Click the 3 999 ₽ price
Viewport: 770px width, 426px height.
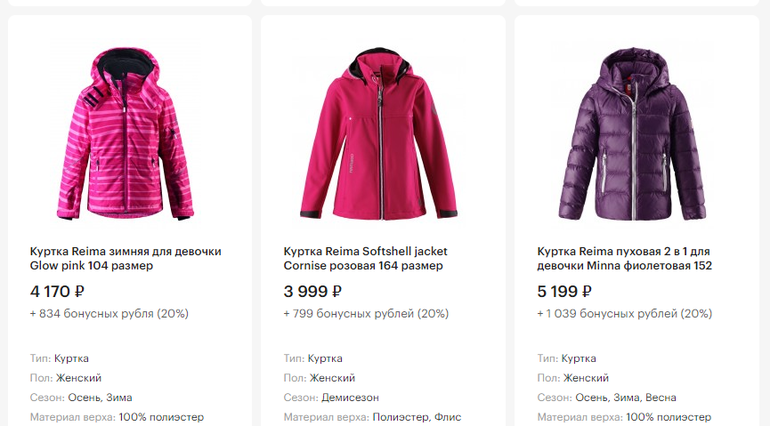point(313,292)
